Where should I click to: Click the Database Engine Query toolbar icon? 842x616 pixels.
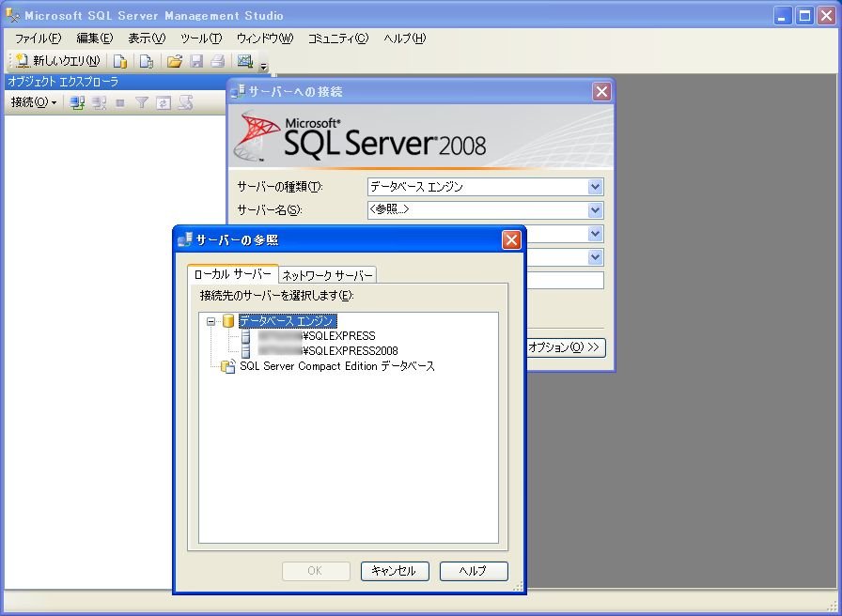pos(120,61)
